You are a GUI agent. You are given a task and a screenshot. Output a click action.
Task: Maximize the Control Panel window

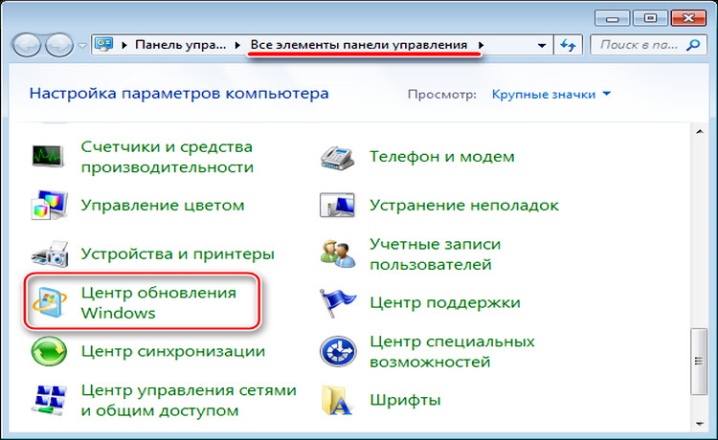click(650, 18)
